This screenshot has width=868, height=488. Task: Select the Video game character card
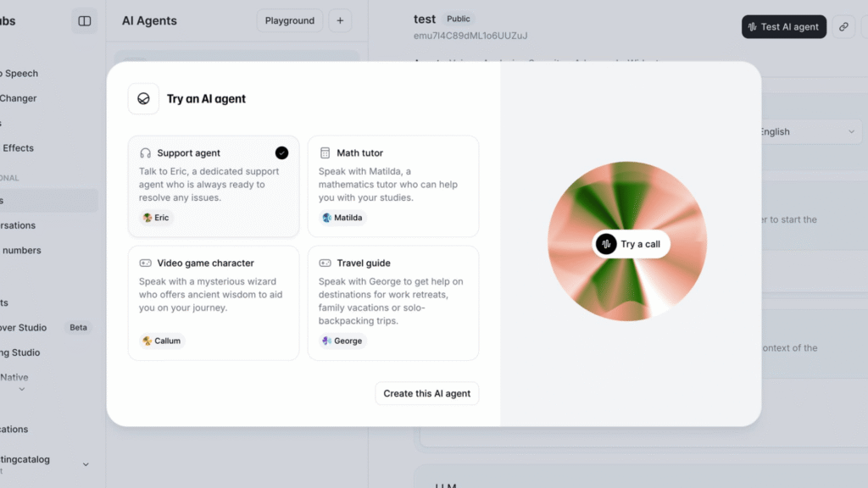point(214,303)
